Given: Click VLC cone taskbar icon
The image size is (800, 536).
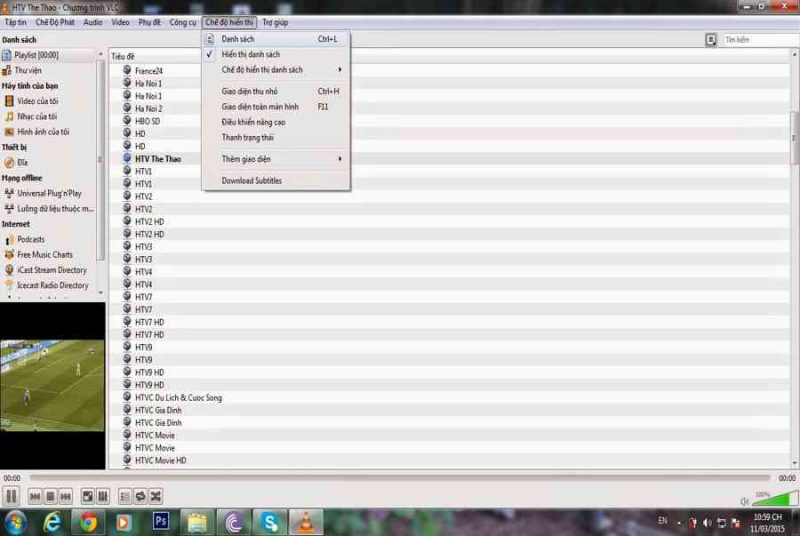Looking at the screenshot, I should tap(306, 522).
